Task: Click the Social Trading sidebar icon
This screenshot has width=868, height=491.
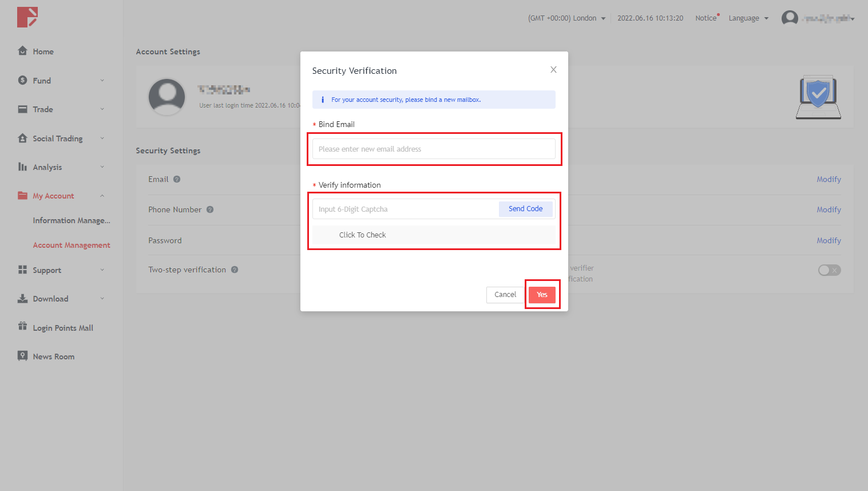Action: pyautogui.click(x=22, y=138)
